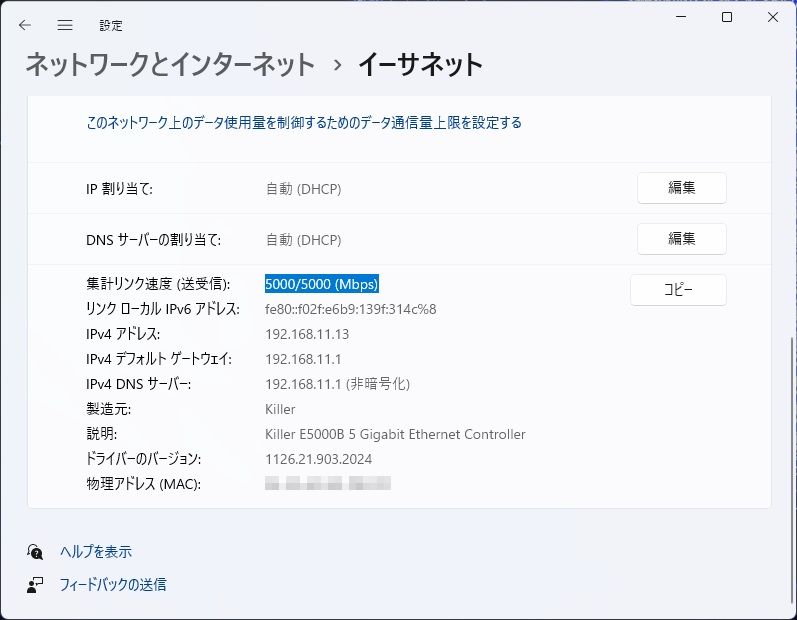This screenshot has width=797, height=620.
Task: Open the ヘルプを表示 link
Action: (96, 552)
